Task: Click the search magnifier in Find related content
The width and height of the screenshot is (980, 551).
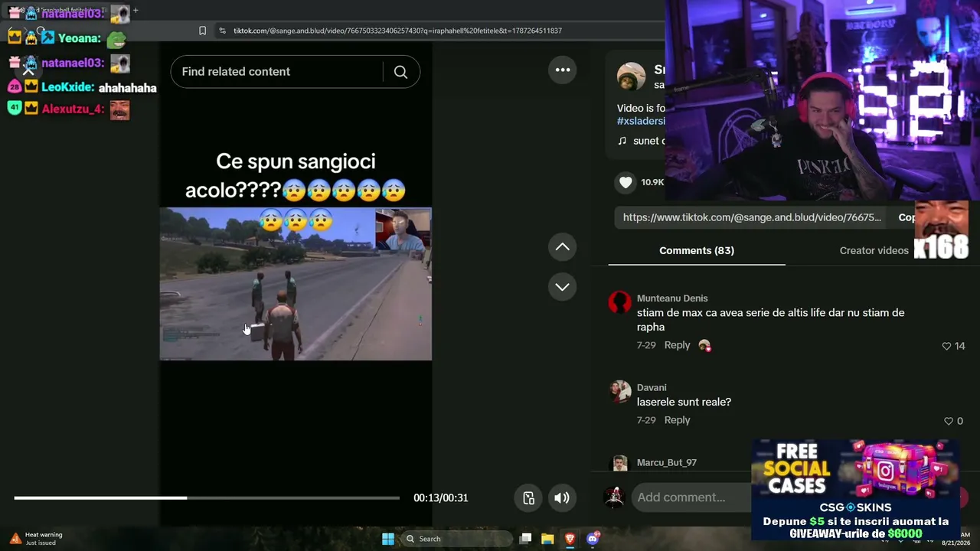Action: 400,72
